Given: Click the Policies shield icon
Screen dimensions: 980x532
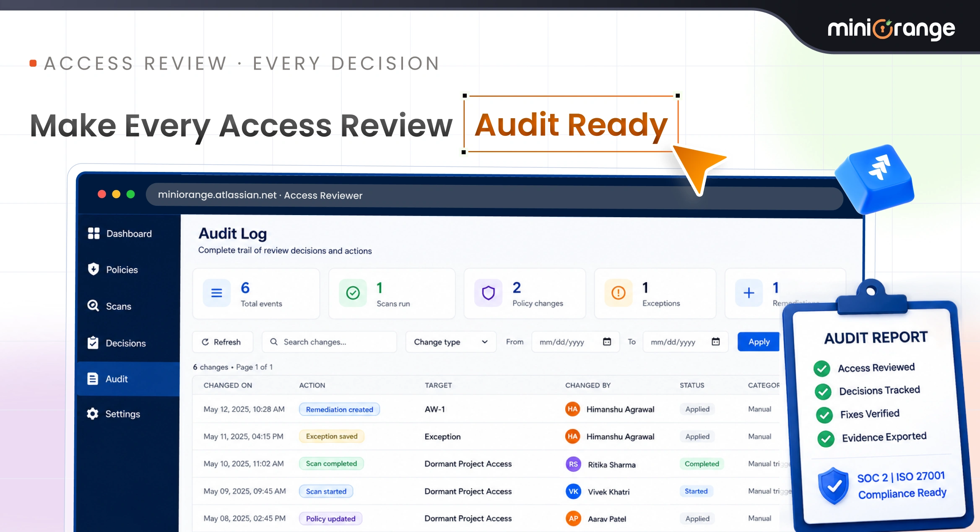Looking at the screenshot, I should [x=93, y=269].
